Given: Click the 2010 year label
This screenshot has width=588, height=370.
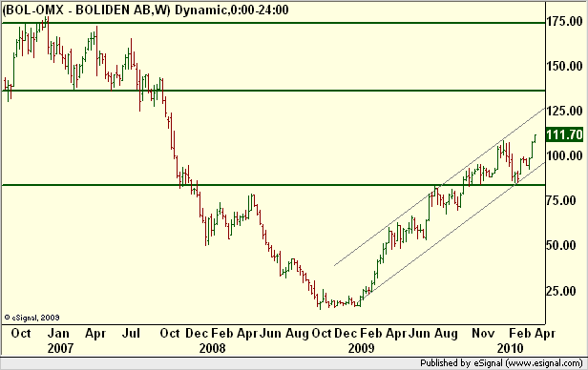Looking at the screenshot, I should (x=510, y=348).
